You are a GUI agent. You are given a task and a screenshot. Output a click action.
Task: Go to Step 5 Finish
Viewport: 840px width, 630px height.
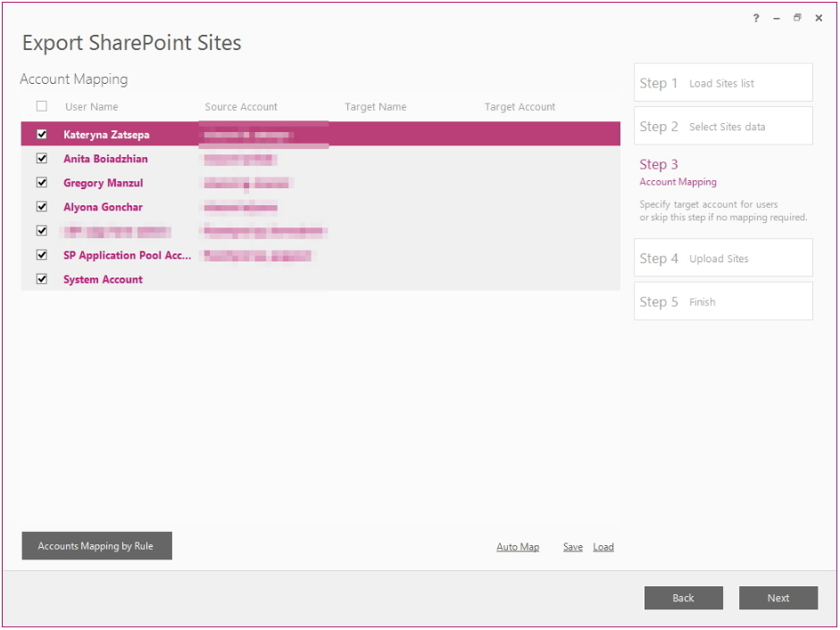pos(723,301)
